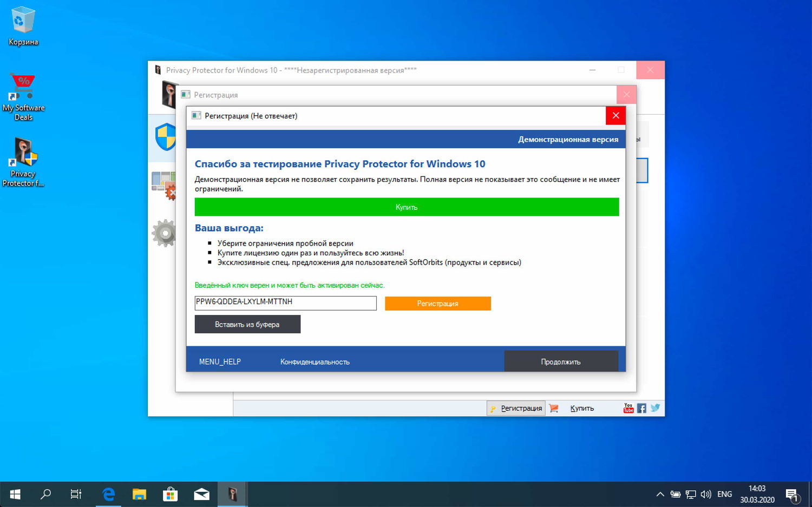Launch Microsoft Edge from taskbar
The image size is (812, 507).
(108, 494)
